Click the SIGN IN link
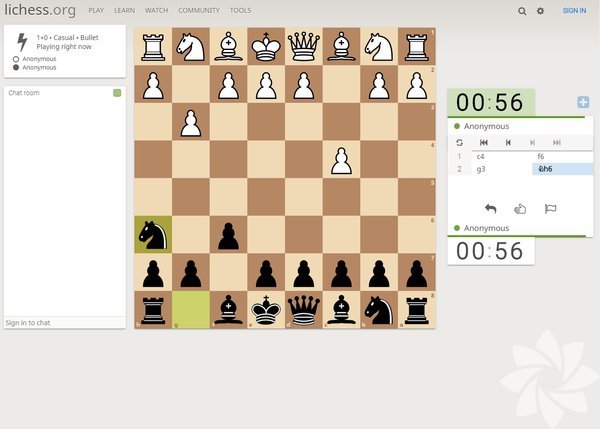600x429 pixels. 574,10
